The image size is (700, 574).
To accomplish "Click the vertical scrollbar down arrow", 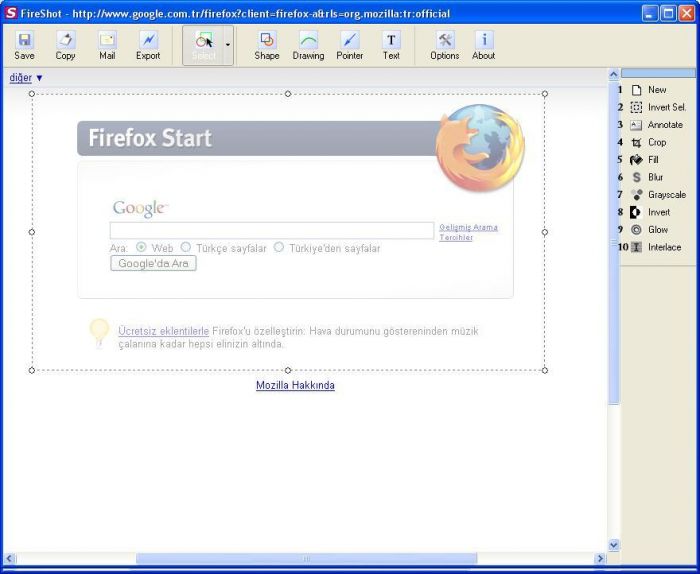I will [613, 545].
